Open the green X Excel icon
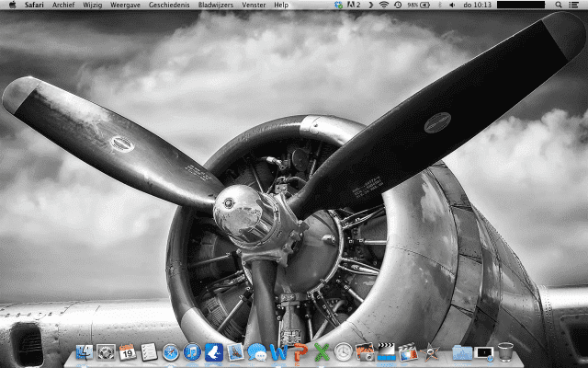This screenshot has width=588, height=368. [x=321, y=352]
